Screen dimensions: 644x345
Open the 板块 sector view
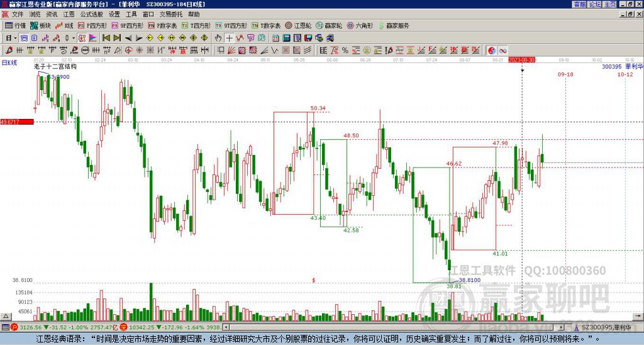(x=41, y=25)
